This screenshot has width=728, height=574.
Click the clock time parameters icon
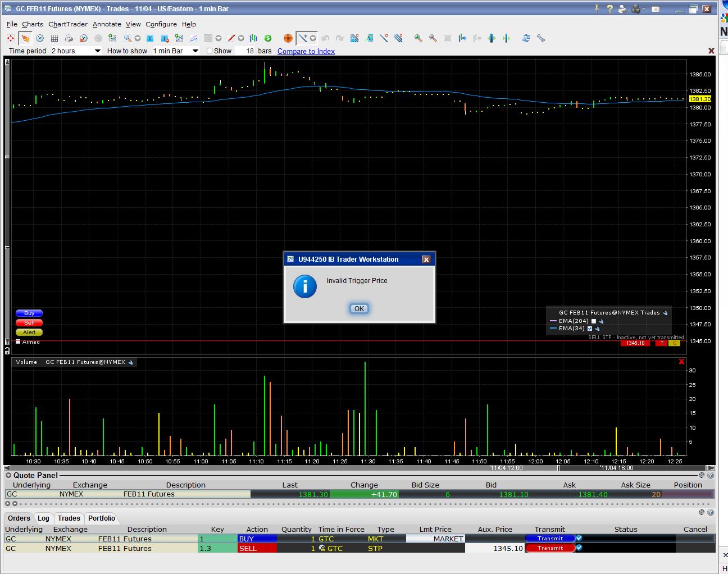[40, 38]
